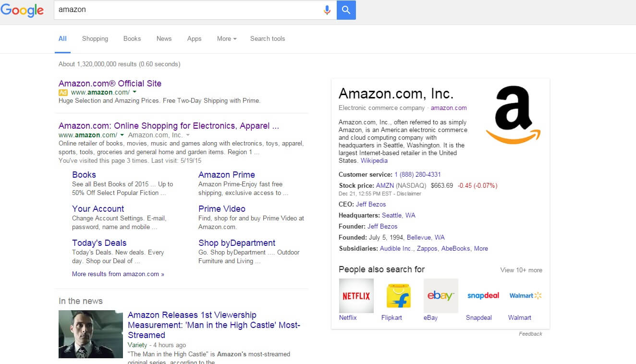This screenshot has width=636, height=364.
Task: Open the Amazon Prime sitelink
Action: 226,175
